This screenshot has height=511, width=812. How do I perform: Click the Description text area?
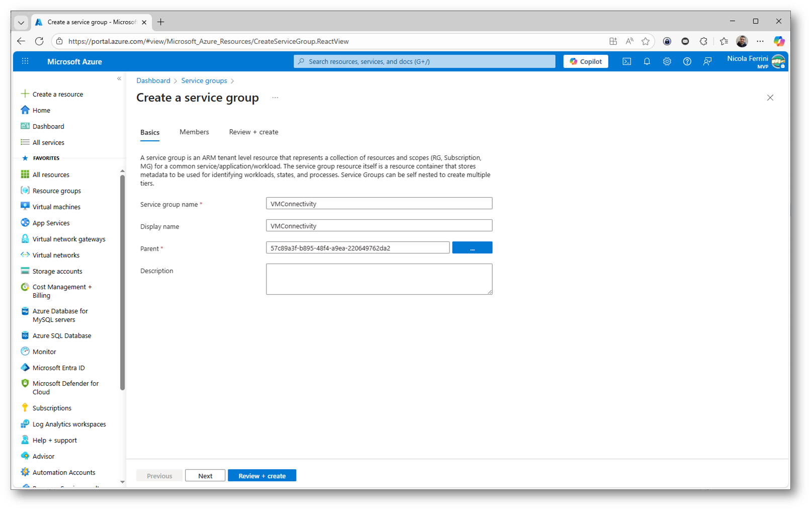pyautogui.click(x=379, y=279)
